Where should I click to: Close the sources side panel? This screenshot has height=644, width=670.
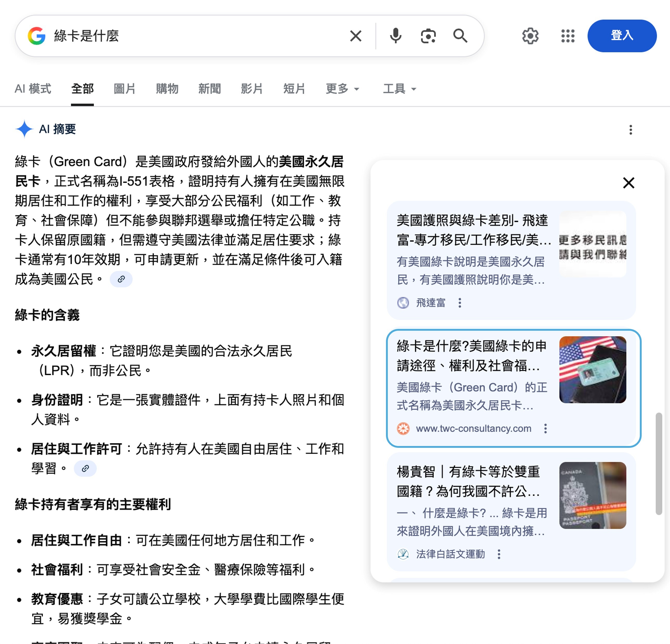point(628,183)
